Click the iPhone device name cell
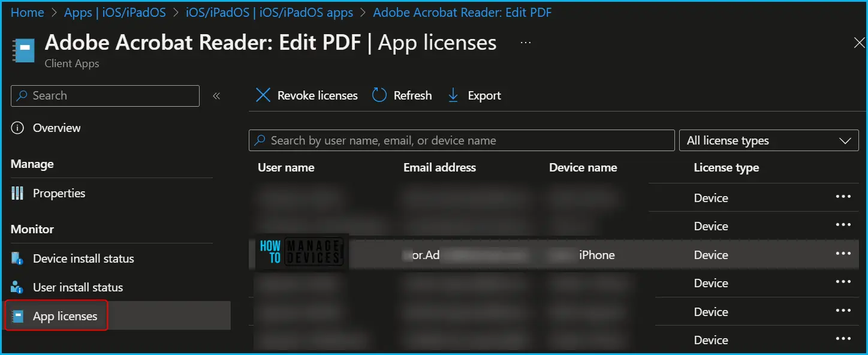This screenshot has width=868, height=355. (x=596, y=255)
